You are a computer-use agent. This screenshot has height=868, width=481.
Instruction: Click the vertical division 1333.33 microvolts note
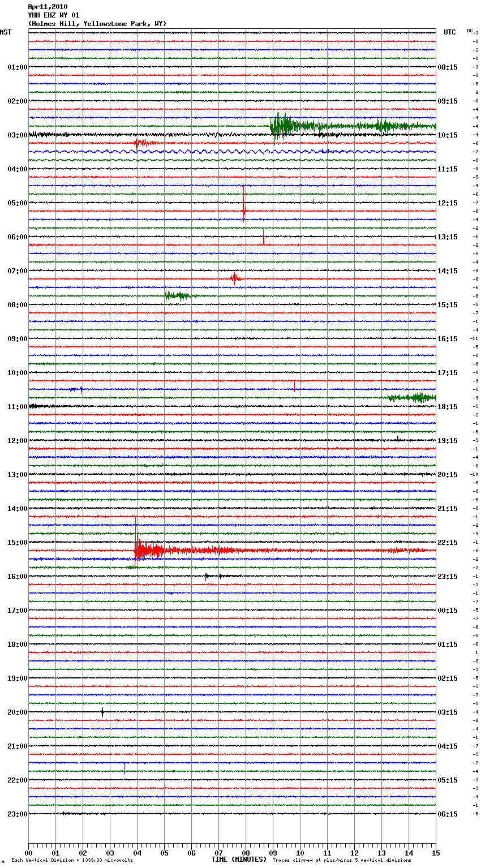(x=72, y=860)
